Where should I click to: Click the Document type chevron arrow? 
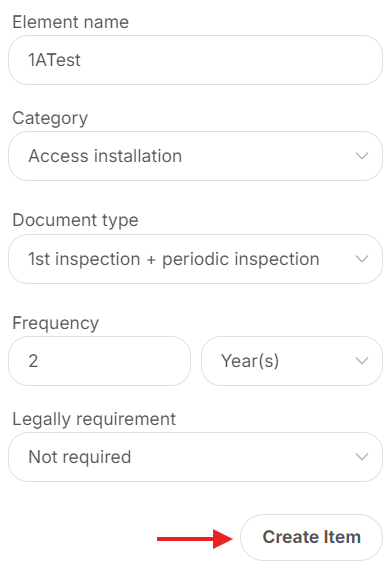[x=362, y=259]
